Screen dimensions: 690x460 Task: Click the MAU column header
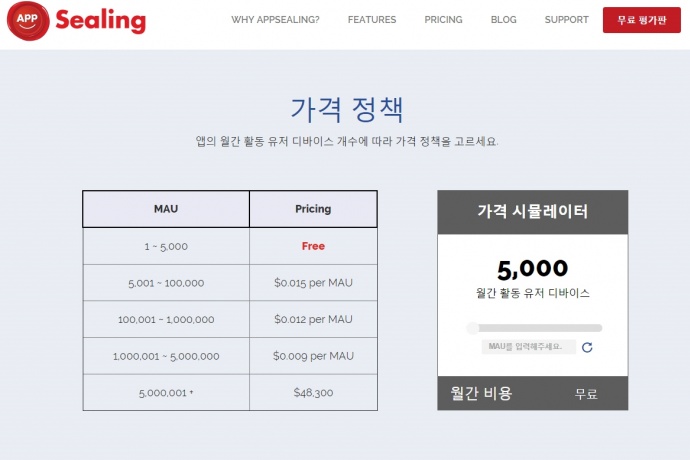click(166, 209)
